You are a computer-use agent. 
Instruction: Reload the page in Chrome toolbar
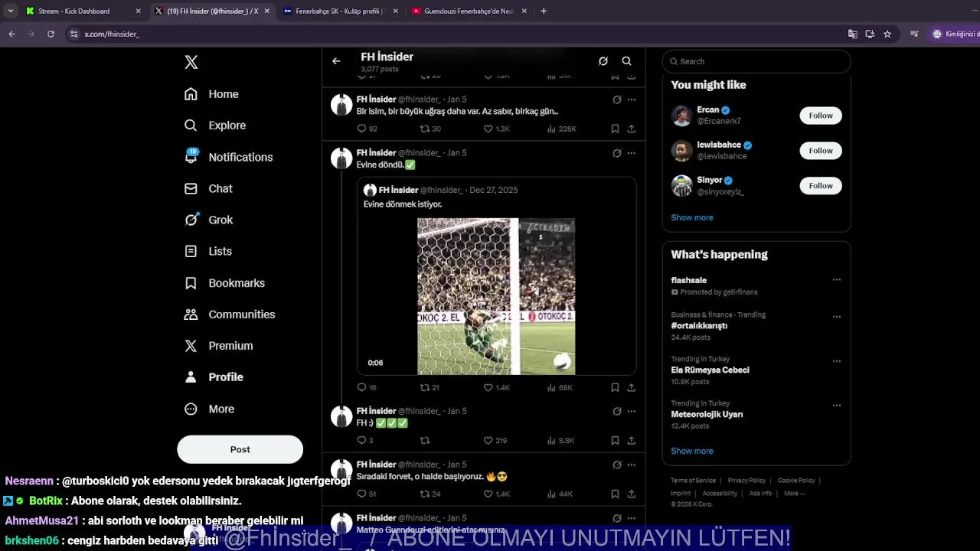click(x=51, y=34)
